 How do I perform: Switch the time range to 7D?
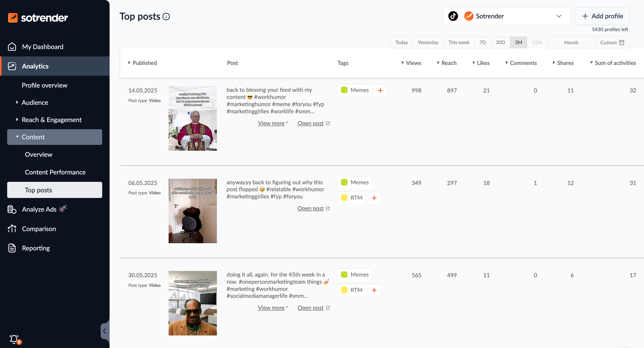click(x=483, y=43)
